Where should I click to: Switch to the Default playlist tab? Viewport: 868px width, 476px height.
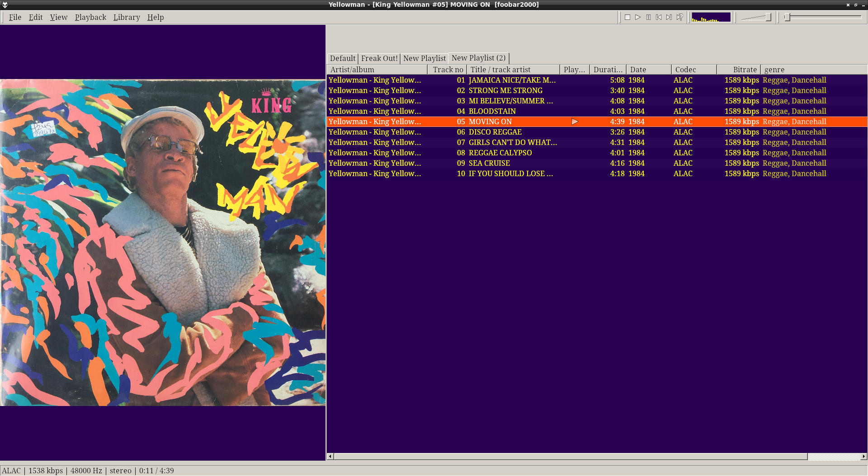(343, 58)
